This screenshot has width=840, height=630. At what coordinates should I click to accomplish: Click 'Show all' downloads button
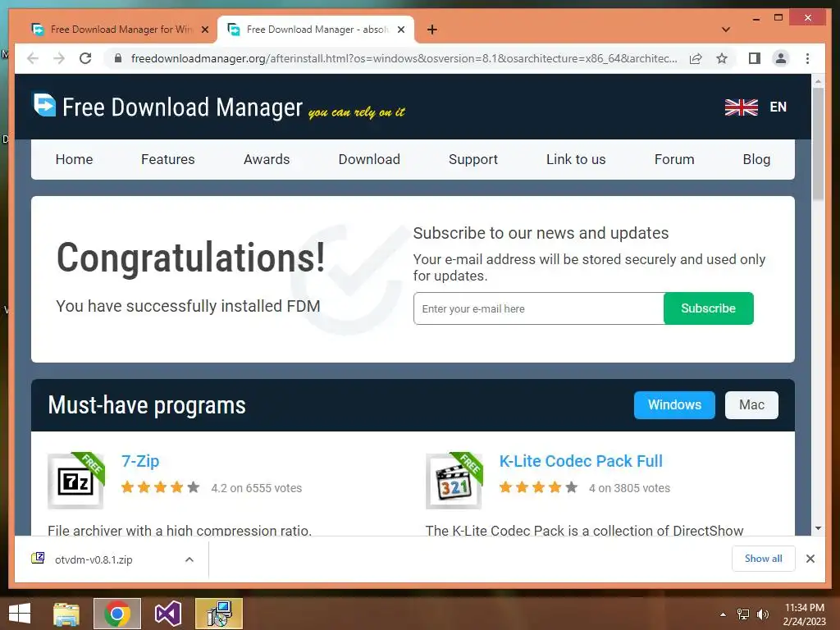click(x=764, y=559)
